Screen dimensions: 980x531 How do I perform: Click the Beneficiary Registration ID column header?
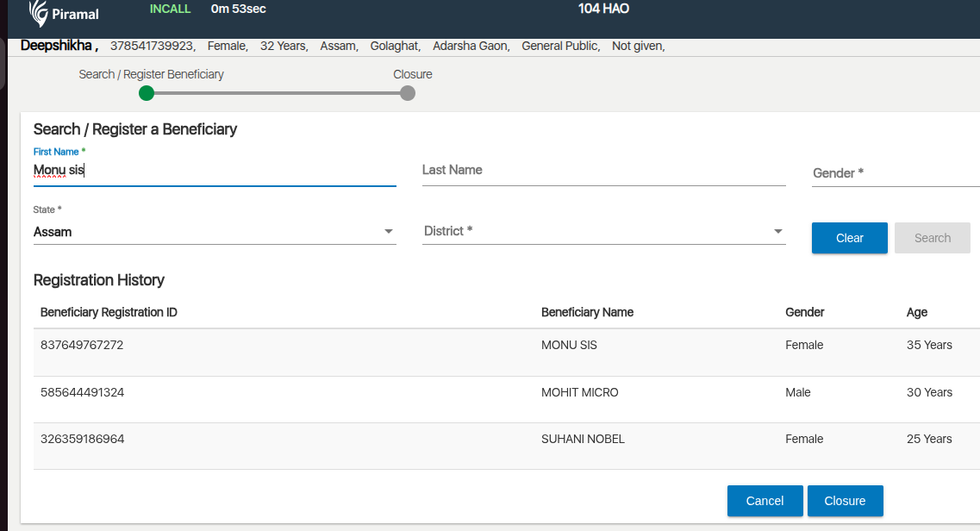[x=109, y=312]
